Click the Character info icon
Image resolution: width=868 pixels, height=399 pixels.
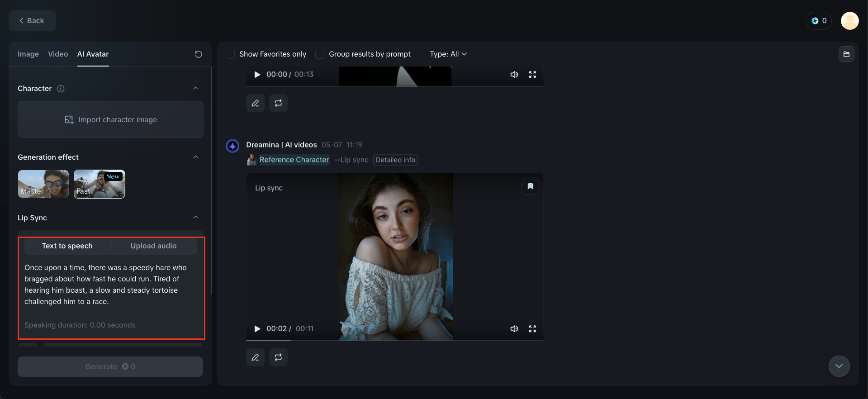point(61,89)
